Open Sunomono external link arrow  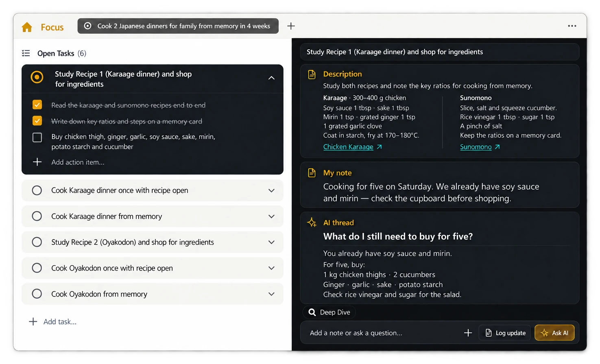[497, 147]
